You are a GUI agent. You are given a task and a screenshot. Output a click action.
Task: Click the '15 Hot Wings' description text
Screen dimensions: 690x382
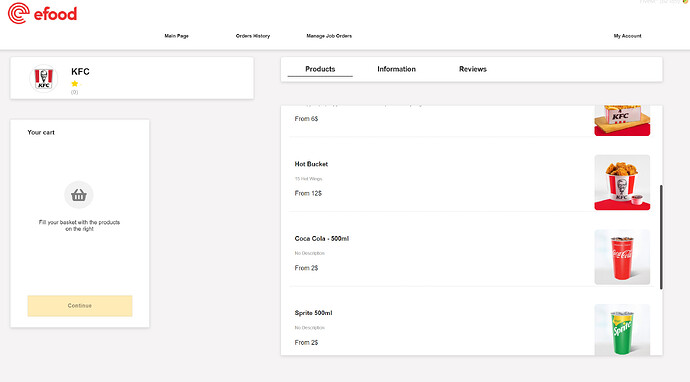[308, 179]
